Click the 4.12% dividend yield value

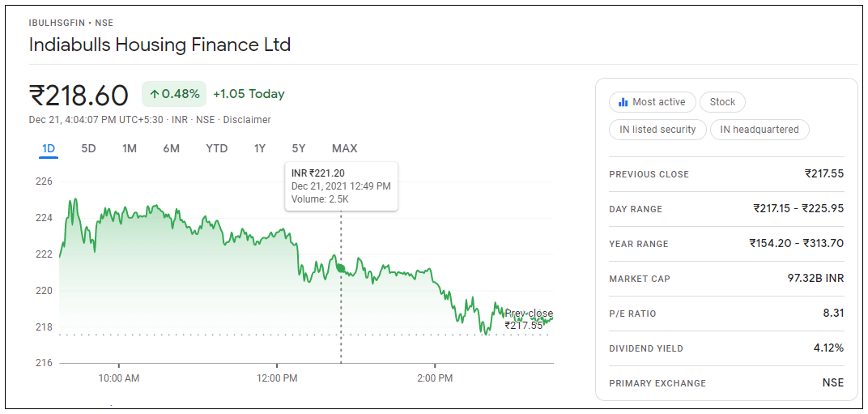pyautogui.click(x=828, y=348)
